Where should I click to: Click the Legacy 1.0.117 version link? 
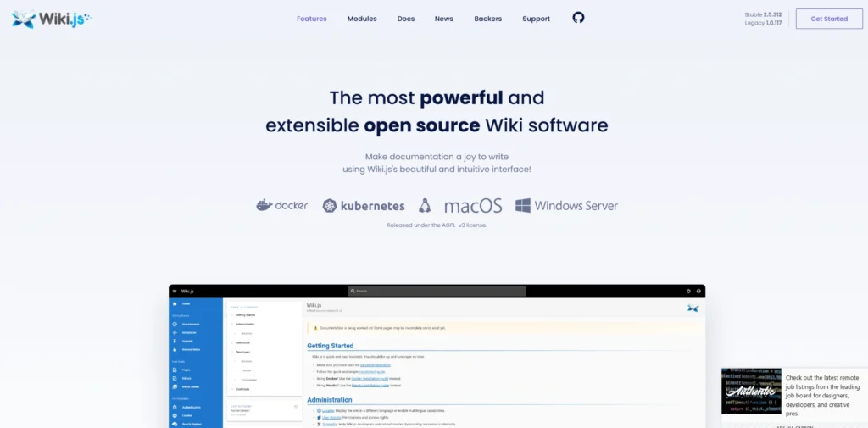(x=764, y=23)
